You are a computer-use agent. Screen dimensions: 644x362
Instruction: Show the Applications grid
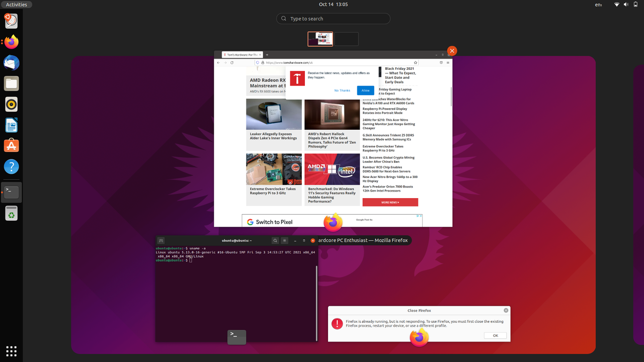(11, 350)
